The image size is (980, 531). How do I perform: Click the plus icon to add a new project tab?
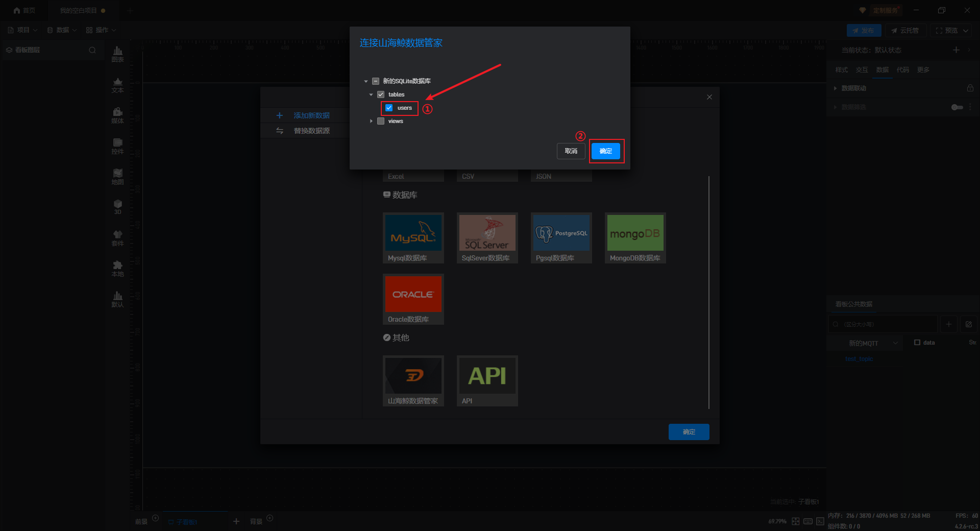coord(130,10)
